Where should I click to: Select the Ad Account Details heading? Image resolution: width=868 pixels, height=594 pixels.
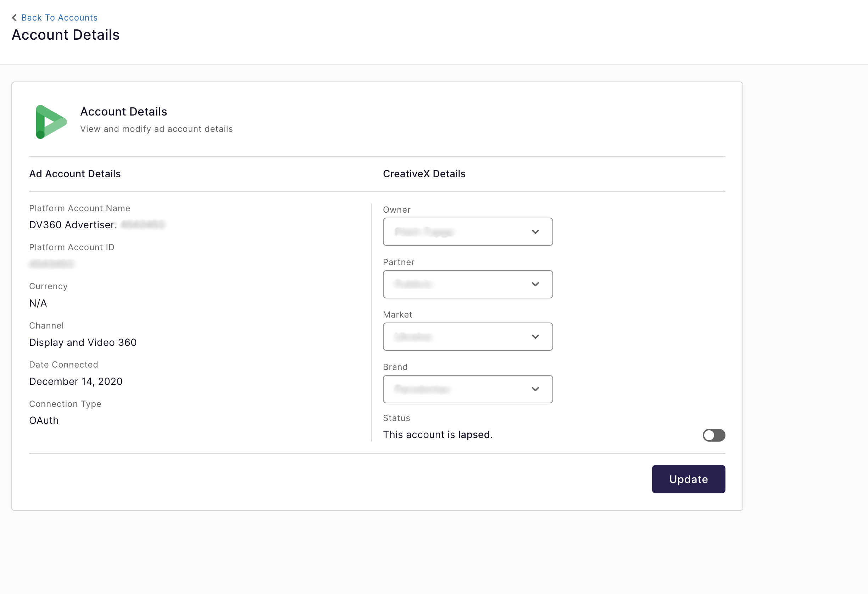pos(75,174)
